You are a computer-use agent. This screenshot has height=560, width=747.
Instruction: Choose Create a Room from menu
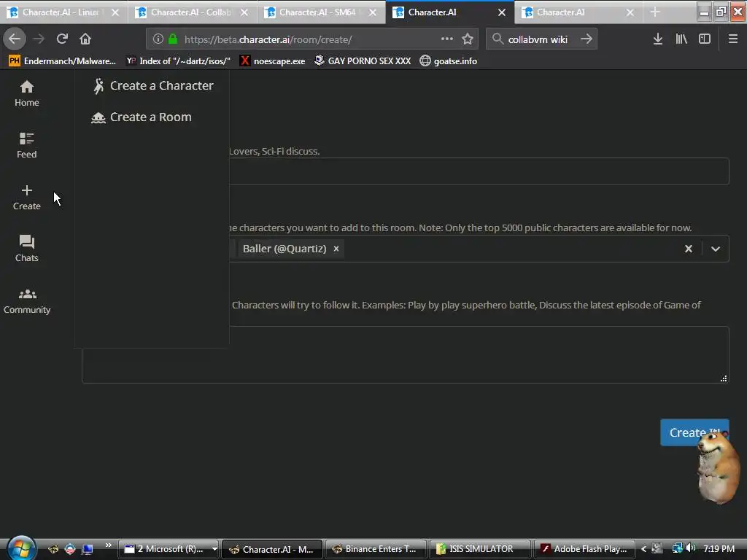pos(142,117)
